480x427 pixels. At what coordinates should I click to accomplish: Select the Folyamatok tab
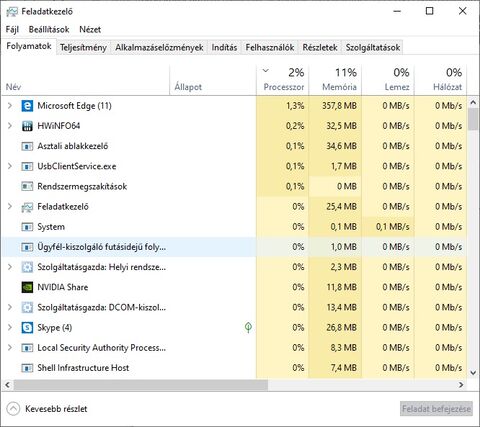(x=29, y=46)
